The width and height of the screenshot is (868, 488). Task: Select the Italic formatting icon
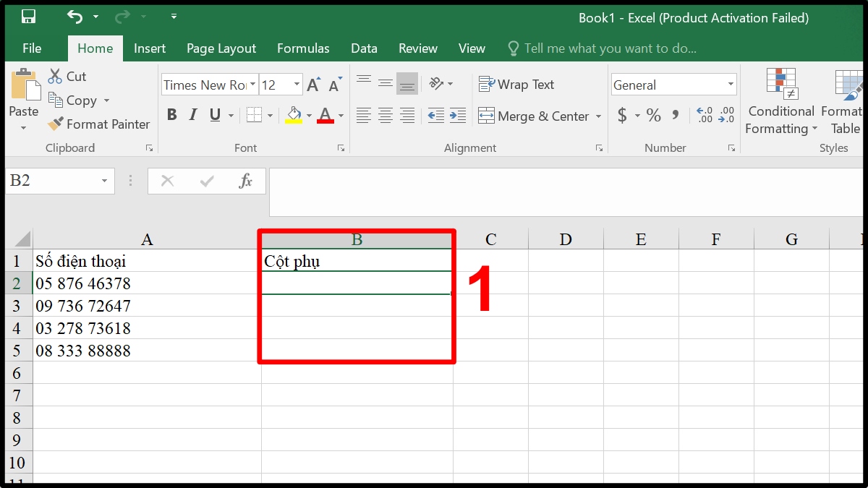[192, 115]
